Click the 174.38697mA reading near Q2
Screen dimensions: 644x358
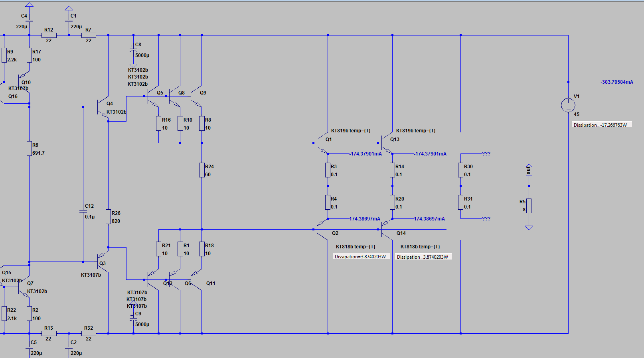tap(365, 218)
